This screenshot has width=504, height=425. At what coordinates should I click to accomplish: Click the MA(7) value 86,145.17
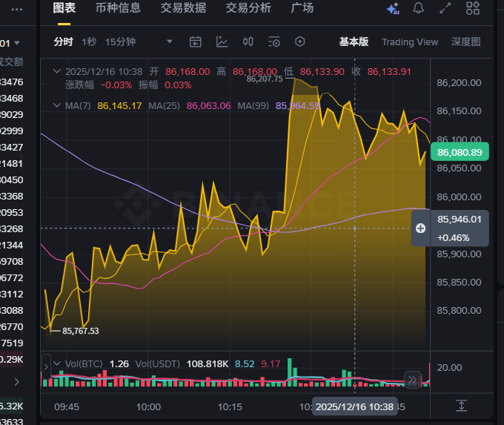[x=119, y=106]
